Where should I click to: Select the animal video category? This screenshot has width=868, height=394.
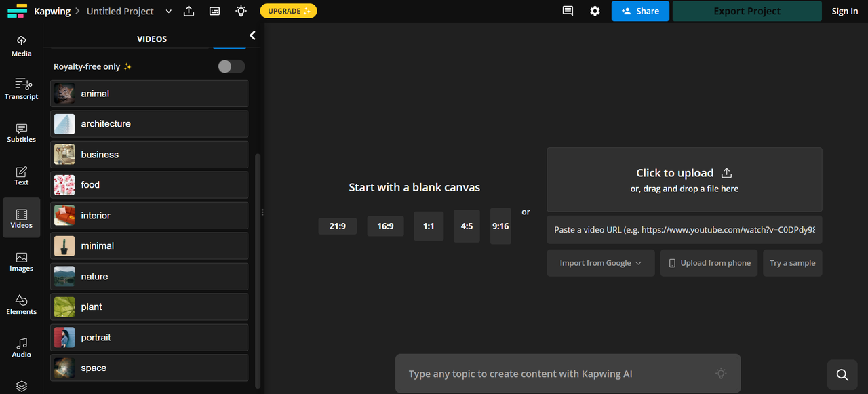(x=149, y=94)
